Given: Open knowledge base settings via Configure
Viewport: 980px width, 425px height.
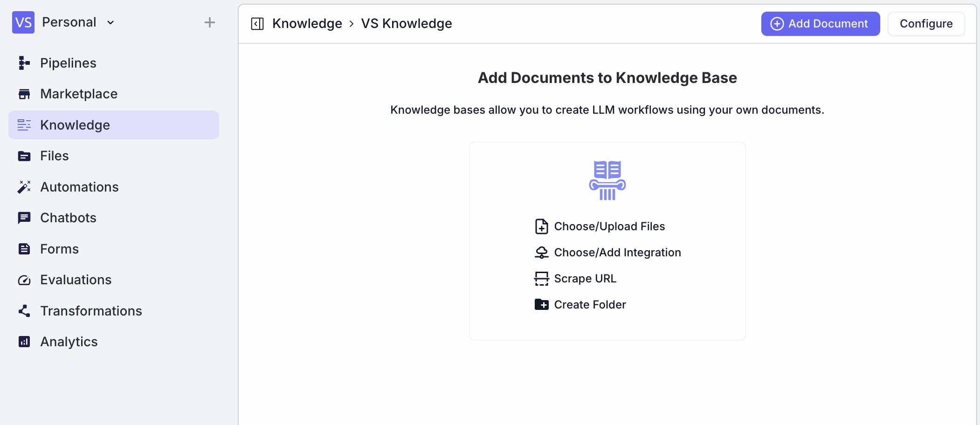Looking at the screenshot, I should (x=926, y=23).
